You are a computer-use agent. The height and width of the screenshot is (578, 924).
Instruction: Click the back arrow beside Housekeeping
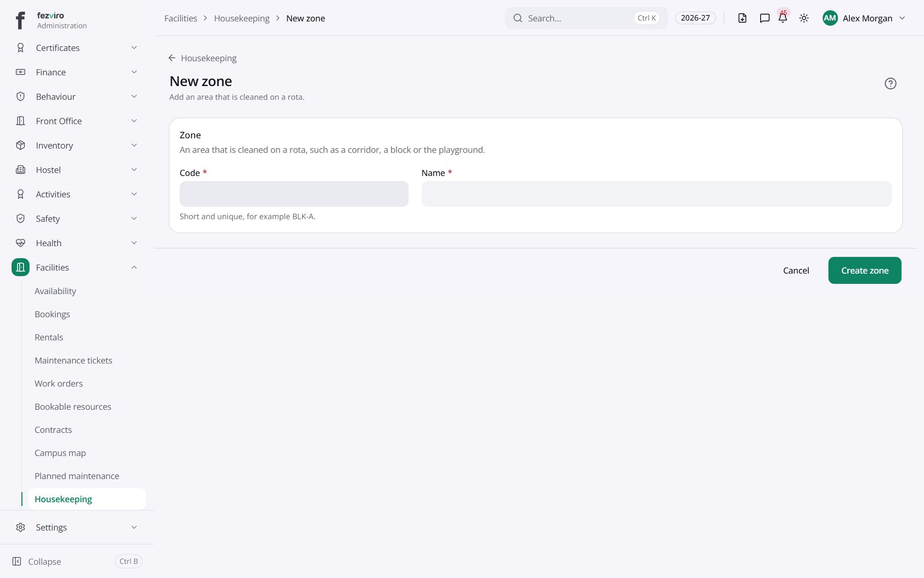point(172,58)
